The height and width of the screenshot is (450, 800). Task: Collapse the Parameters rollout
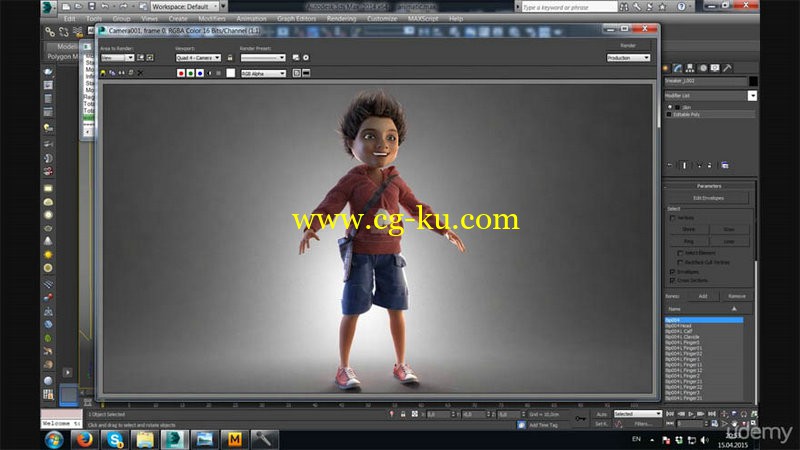point(709,186)
